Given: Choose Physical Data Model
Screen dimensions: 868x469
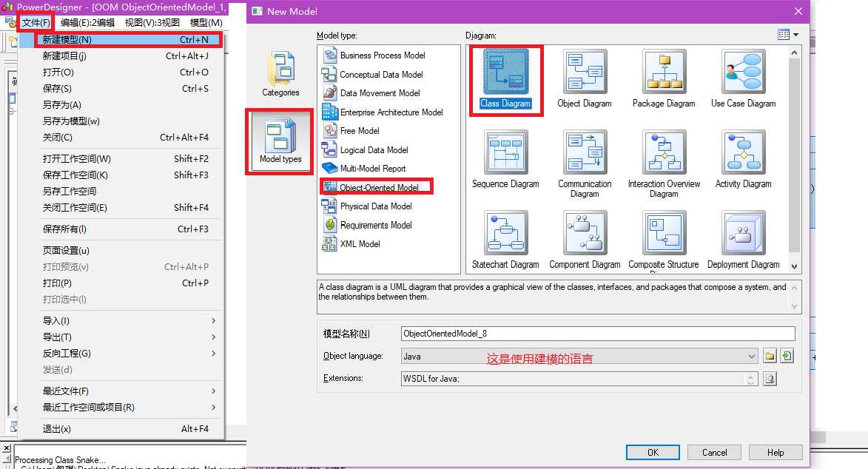Looking at the screenshot, I should [x=368, y=206].
